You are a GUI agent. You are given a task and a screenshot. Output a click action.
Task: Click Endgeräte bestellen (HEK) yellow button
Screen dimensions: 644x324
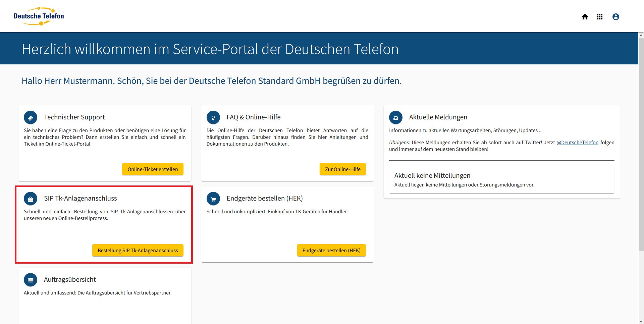tap(331, 251)
